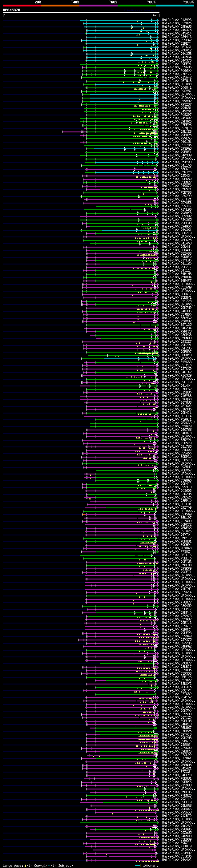Open hit UniRef100_Q40375
This screenshot has width=197, height=868.
(177, 30)
